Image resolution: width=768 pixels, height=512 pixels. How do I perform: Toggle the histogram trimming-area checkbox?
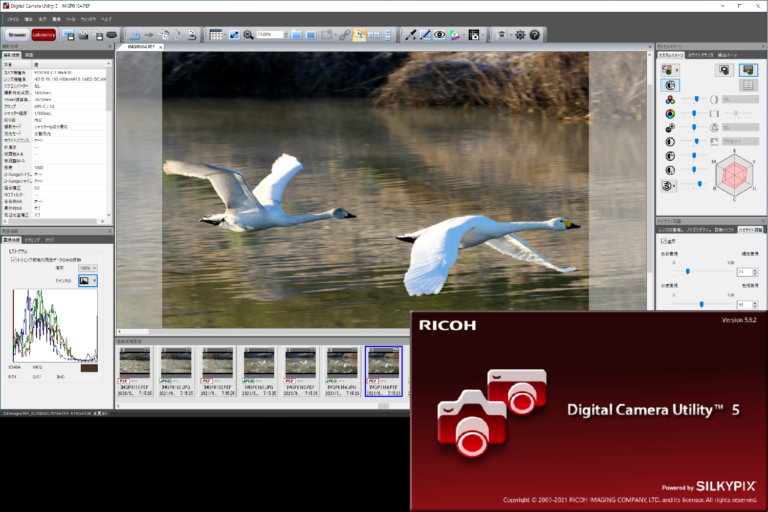tap(14, 260)
